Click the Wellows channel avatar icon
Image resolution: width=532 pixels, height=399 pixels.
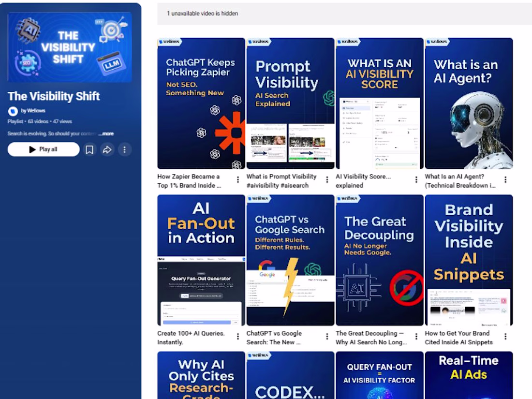tap(13, 111)
